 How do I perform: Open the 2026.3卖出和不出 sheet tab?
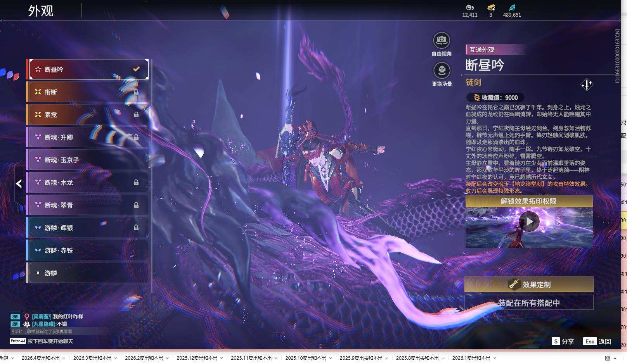click(x=92, y=358)
